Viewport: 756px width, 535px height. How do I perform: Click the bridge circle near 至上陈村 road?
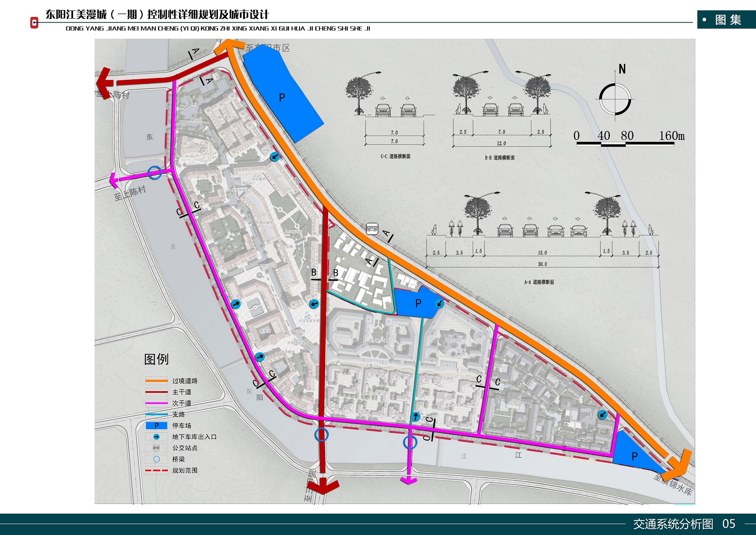pyautogui.click(x=155, y=172)
